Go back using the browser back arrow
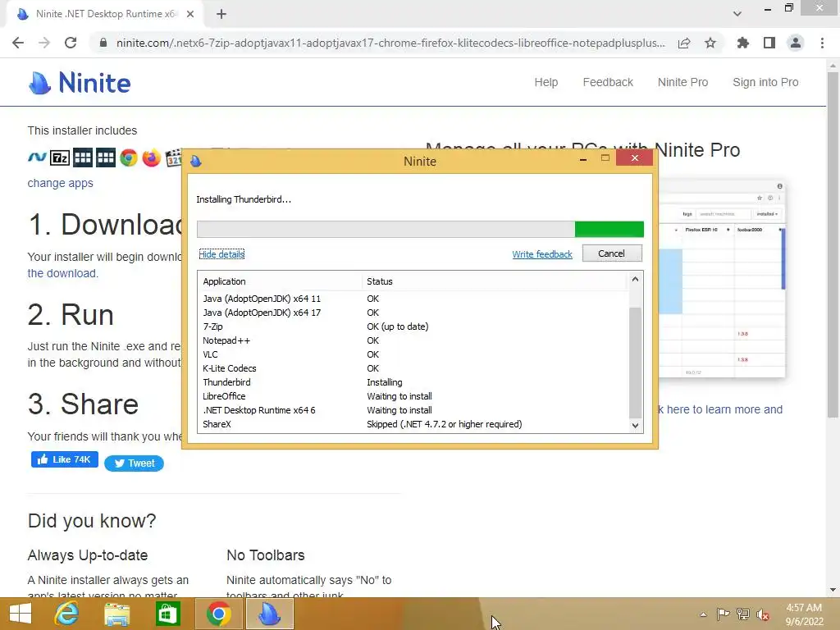The height and width of the screenshot is (630, 840). (x=18, y=43)
